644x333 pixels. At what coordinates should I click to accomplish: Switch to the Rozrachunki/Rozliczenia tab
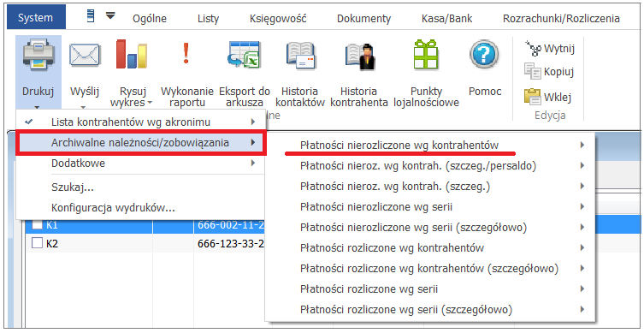(x=561, y=19)
